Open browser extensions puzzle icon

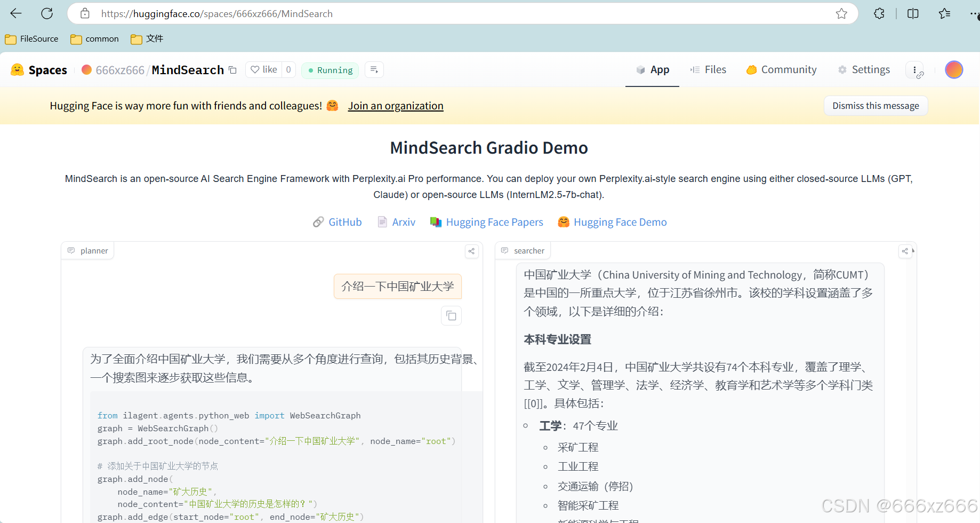pos(879,13)
